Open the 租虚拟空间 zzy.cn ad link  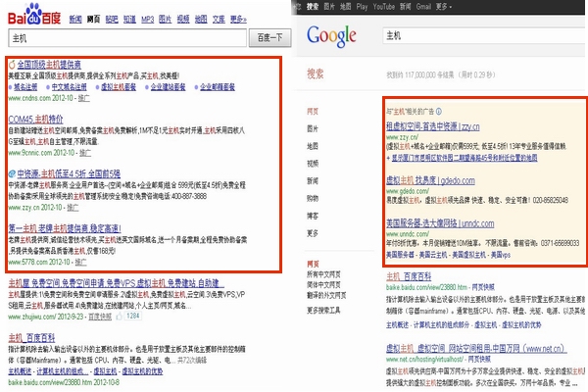pyautogui.click(x=432, y=126)
